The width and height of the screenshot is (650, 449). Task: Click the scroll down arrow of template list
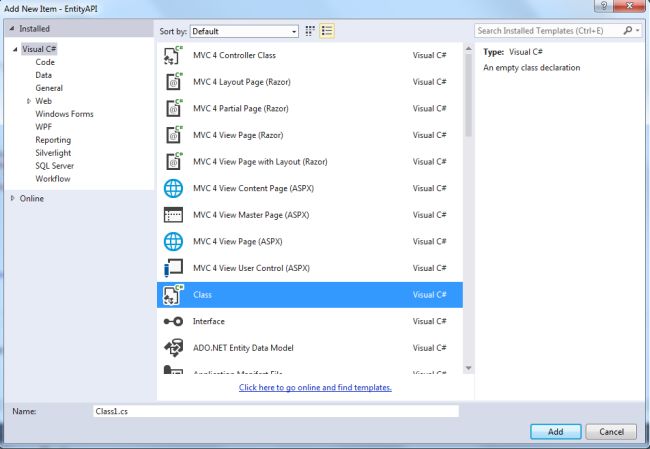pyautogui.click(x=468, y=368)
